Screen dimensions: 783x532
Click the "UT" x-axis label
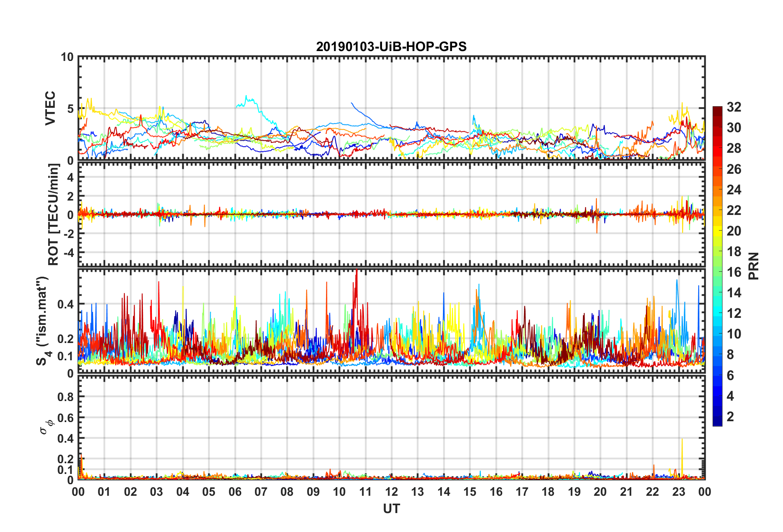coord(391,509)
